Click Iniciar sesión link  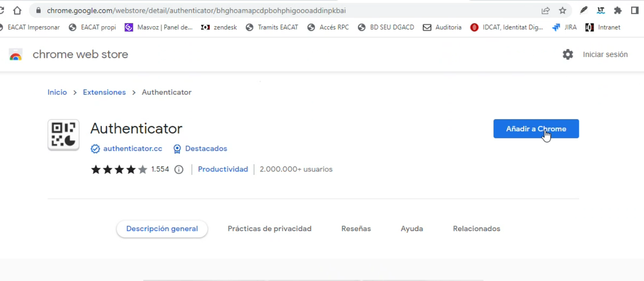[x=605, y=54]
